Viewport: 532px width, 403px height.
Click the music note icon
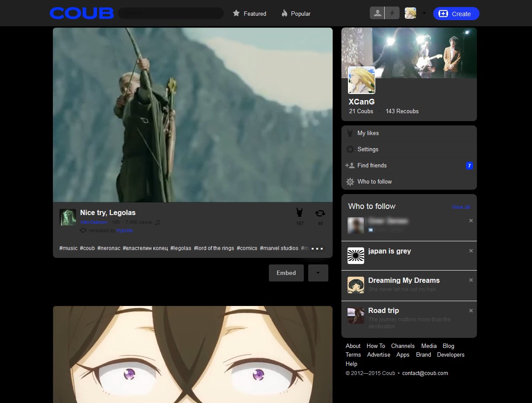158,222
